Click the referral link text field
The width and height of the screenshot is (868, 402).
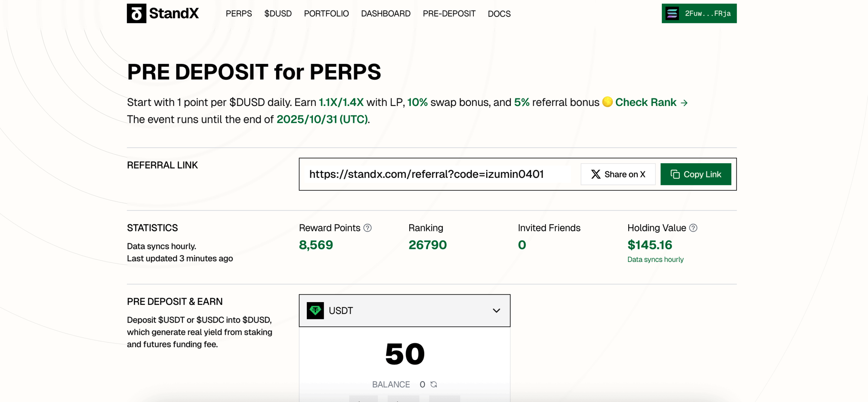click(x=426, y=174)
